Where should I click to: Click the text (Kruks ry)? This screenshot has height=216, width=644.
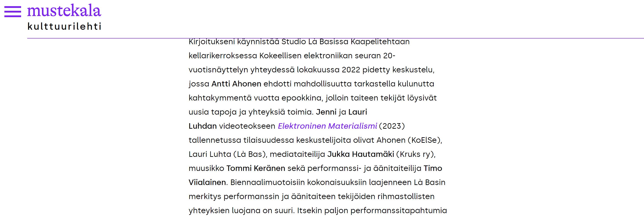coord(416,154)
